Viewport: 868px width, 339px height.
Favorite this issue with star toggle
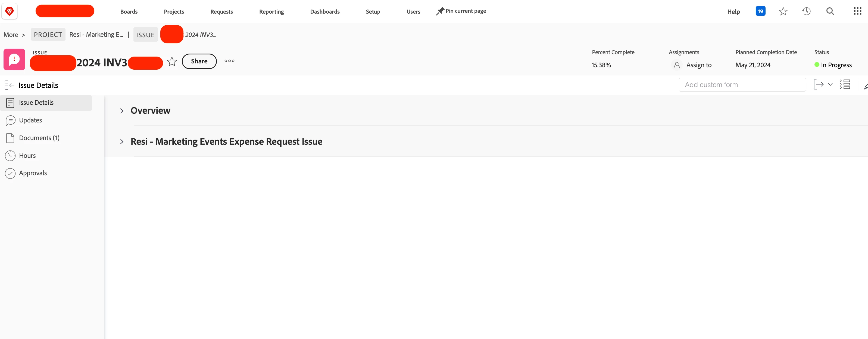pos(172,61)
